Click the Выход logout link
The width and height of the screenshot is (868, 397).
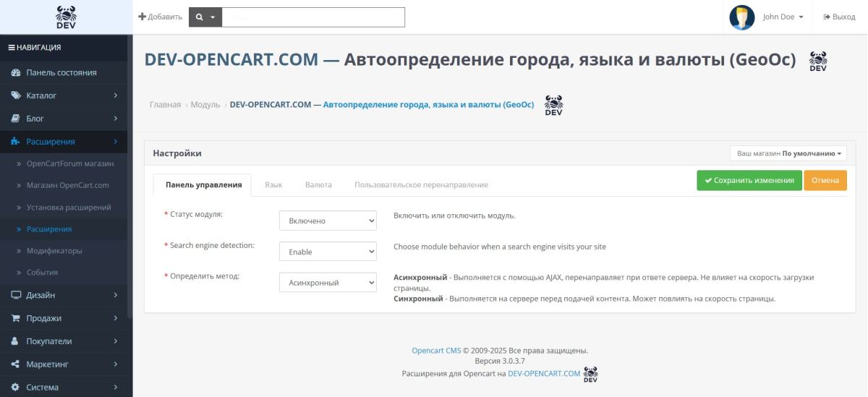[x=839, y=17]
